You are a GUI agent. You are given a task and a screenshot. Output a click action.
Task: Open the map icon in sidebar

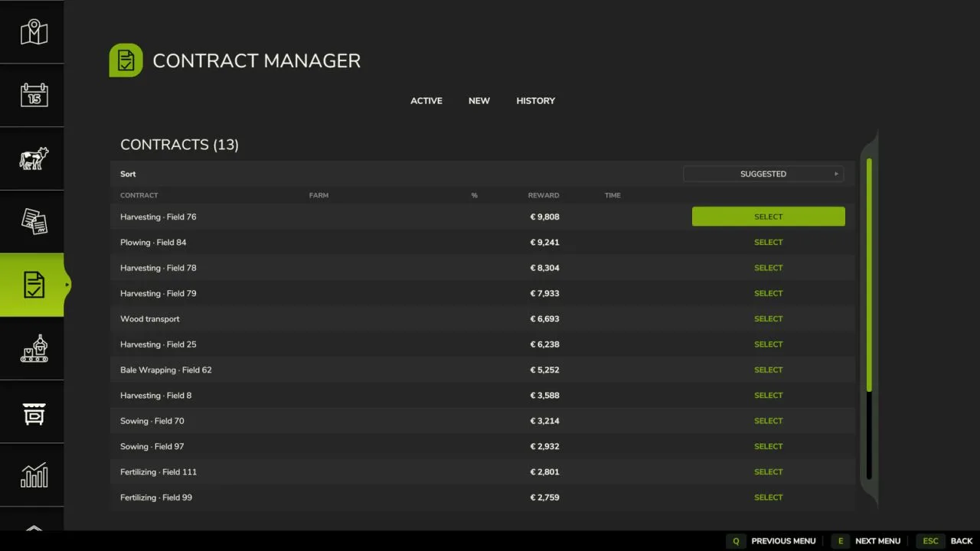coord(34,32)
